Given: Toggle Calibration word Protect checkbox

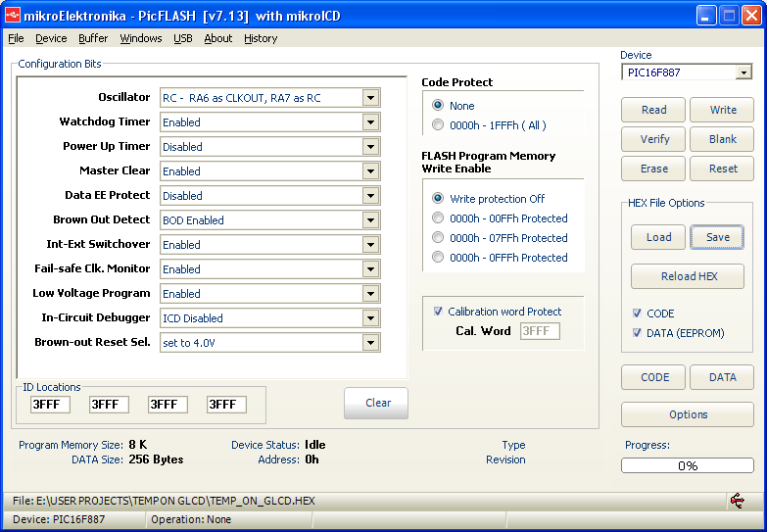Looking at the screenshot, I should pos(439,312).
